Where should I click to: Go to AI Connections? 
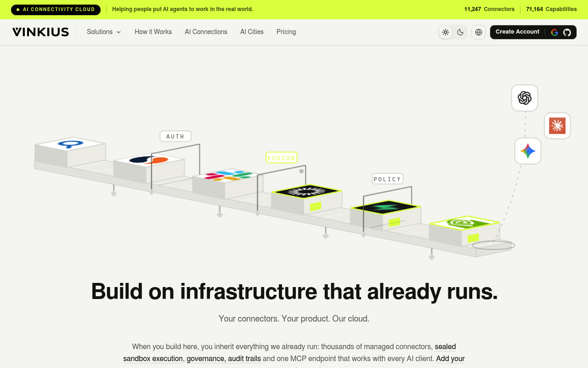pyautogui.click(x=206, y=32)
